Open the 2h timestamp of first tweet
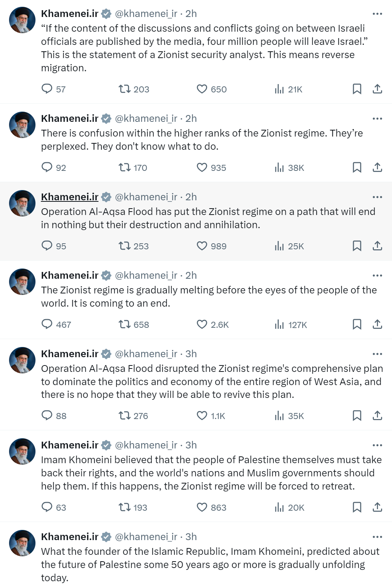Screen dimensions: 392x588 pos(191,14)
